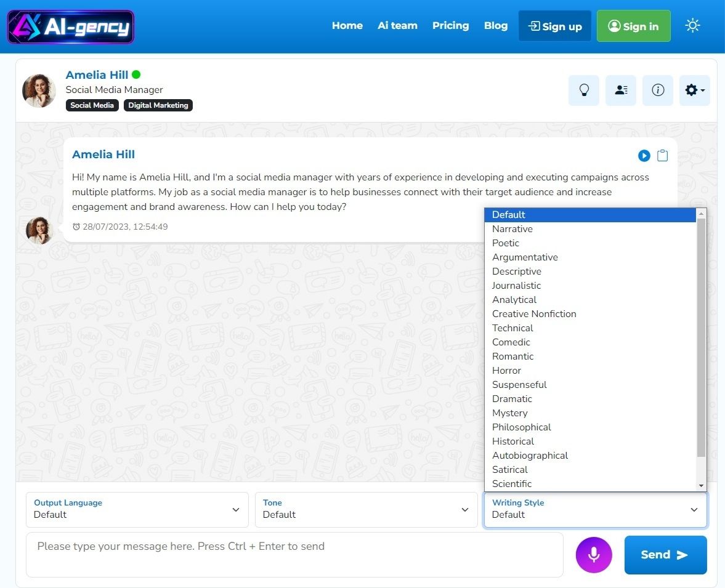Copy Amelia's message with clipboard icon
The width and height of the screenshot is (725, 588).
pyautogui.click(x=662, y=156)
